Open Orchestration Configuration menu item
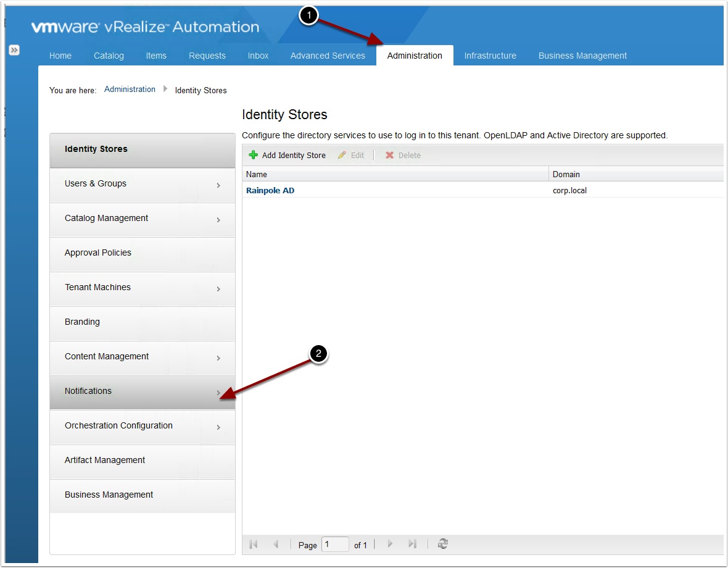 [143, 427]
